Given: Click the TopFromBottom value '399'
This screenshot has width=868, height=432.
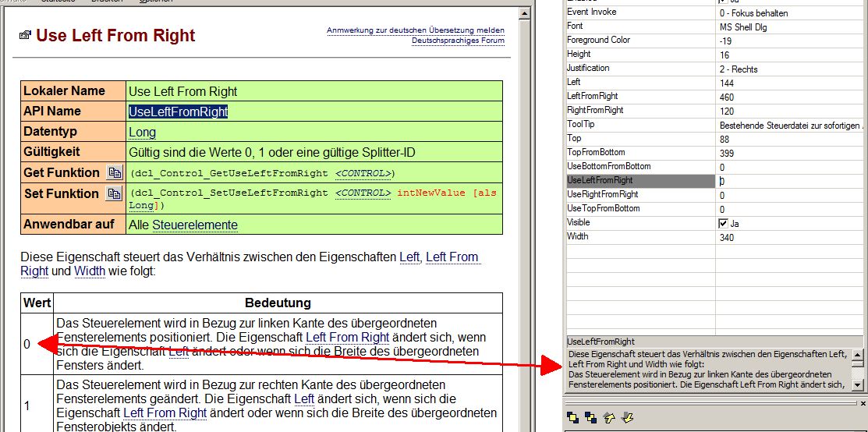Looking at the screenshot, I should coord(727,154).
